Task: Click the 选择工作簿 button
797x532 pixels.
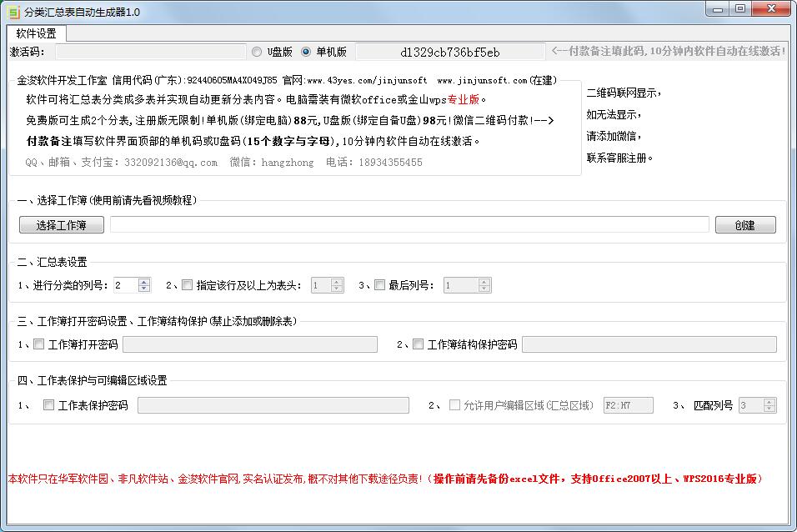Action: coord(62,225)
